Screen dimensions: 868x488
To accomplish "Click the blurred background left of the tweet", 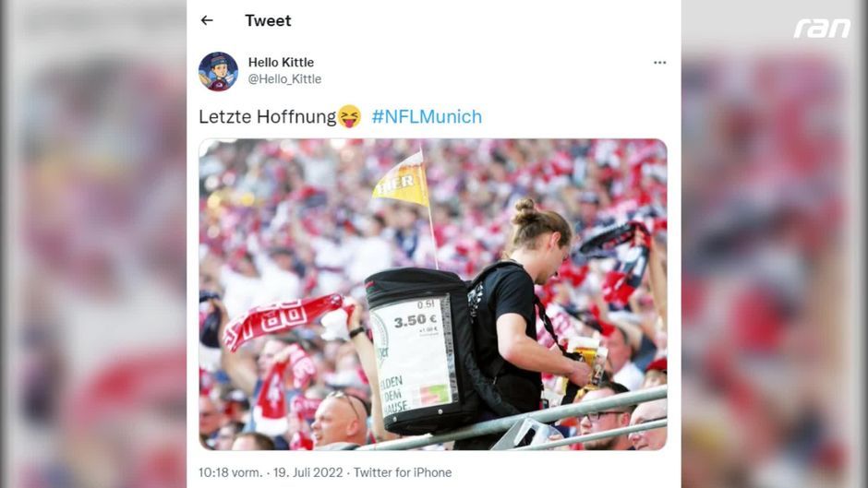I will 93,244.
